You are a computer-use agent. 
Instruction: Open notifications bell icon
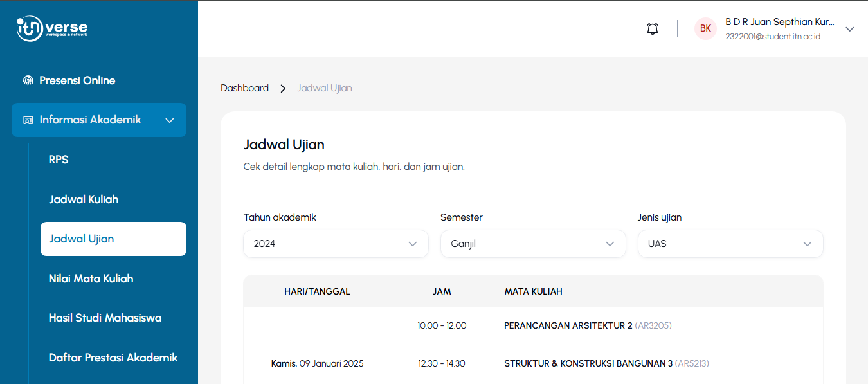(x=653, y=28)
